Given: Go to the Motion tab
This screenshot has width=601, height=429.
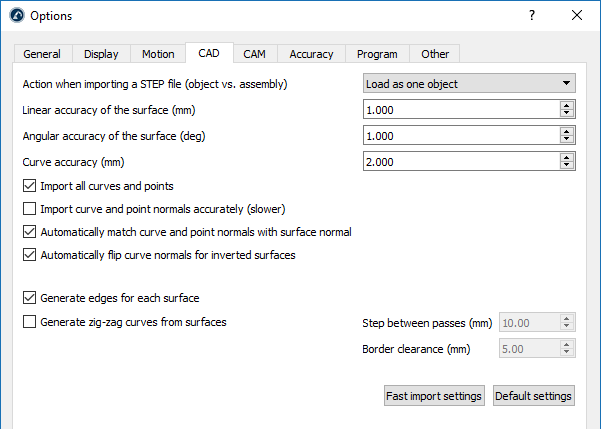Looking at the screenshot, I should [158, 54].
